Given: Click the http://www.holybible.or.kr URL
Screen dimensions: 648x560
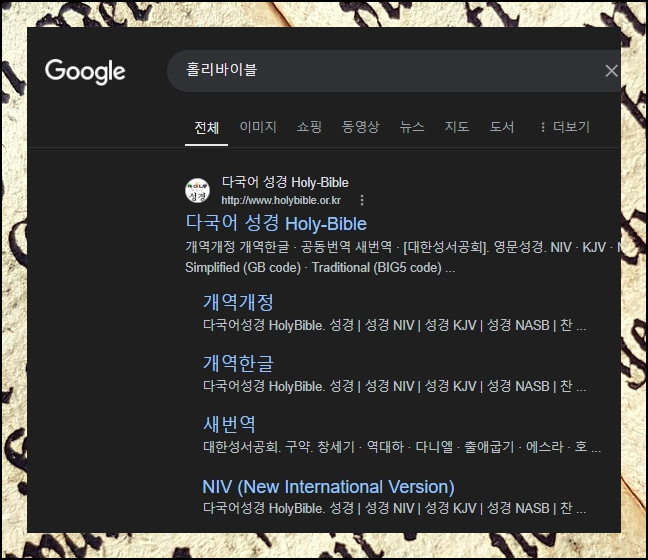Looking at the screenshot, I should coord(281,200).
